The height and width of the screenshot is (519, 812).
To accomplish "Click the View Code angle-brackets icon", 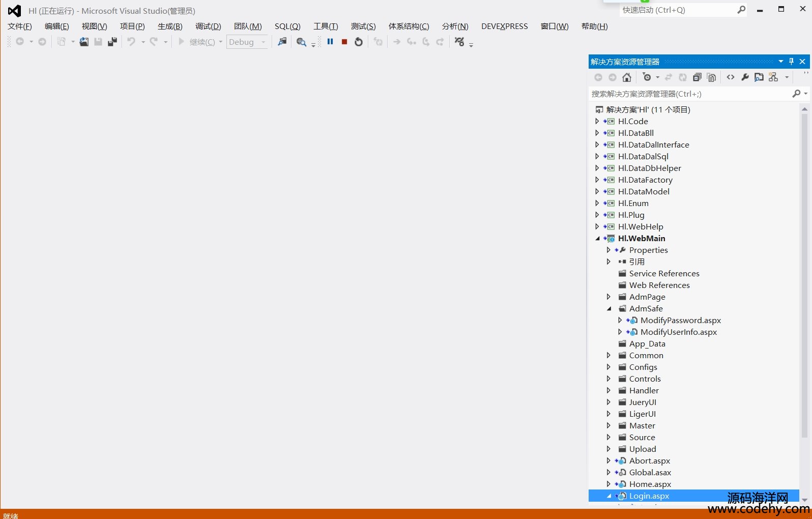I will (x=731, y=77).
